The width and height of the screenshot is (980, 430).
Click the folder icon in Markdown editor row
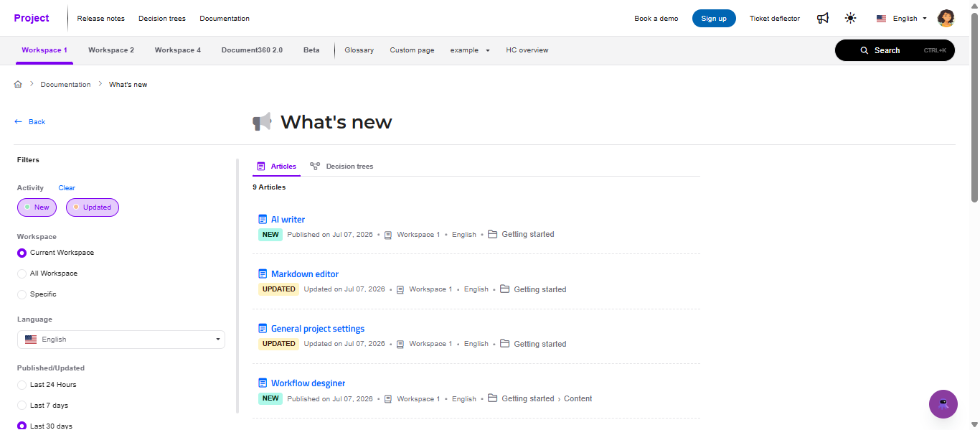click(504, 289)
